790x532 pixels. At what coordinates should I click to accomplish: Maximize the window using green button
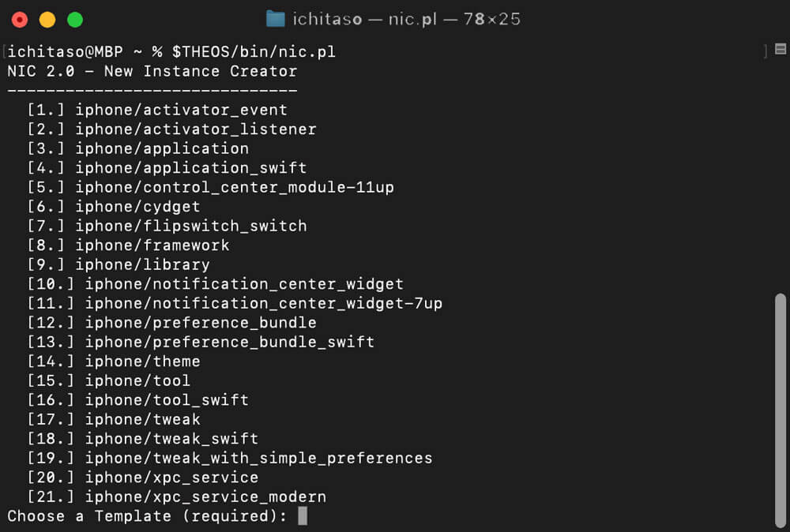click(x=75, y=20)
